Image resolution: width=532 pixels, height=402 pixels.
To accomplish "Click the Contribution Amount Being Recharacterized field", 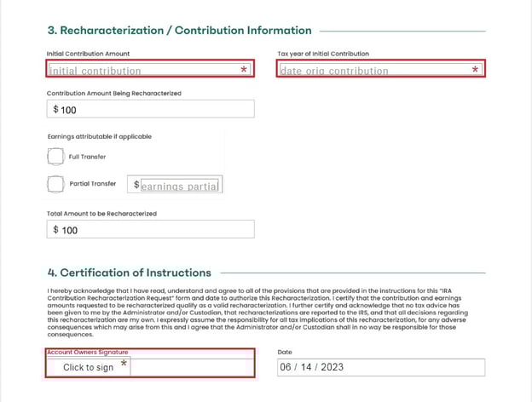I will click(150, 109).
